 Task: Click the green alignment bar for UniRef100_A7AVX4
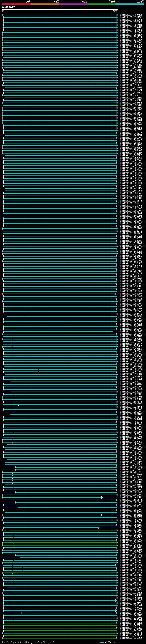[x=60, y=572]
